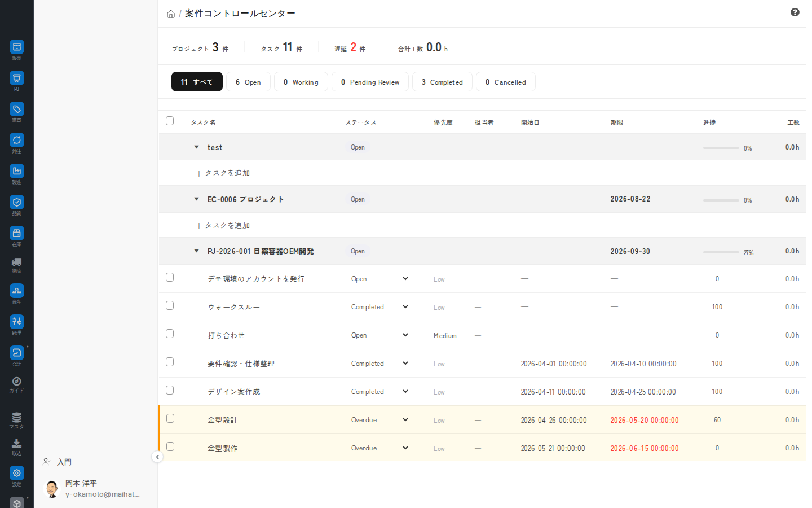Open the 物流 truck icon
The image size is (812, 508).
tap(17, 262)
